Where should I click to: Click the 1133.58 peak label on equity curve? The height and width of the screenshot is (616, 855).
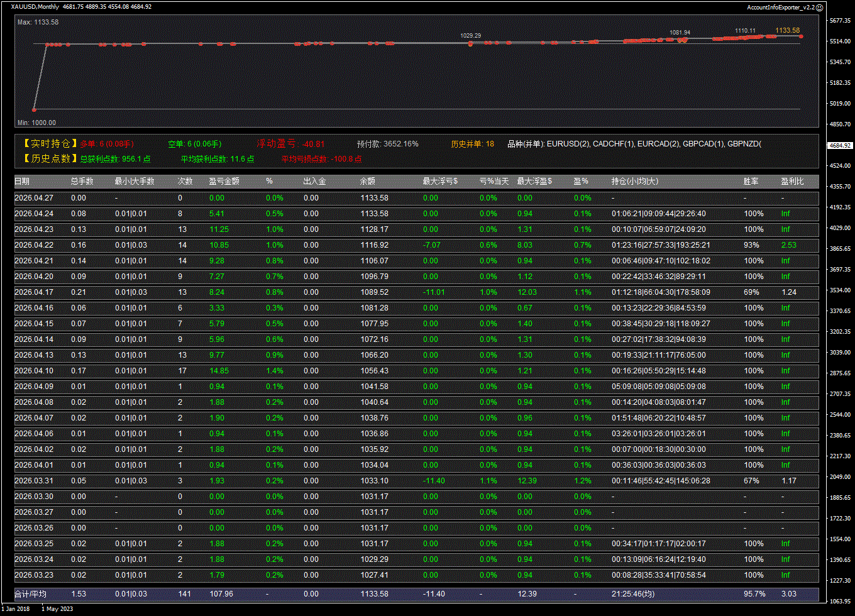[787, 30]
